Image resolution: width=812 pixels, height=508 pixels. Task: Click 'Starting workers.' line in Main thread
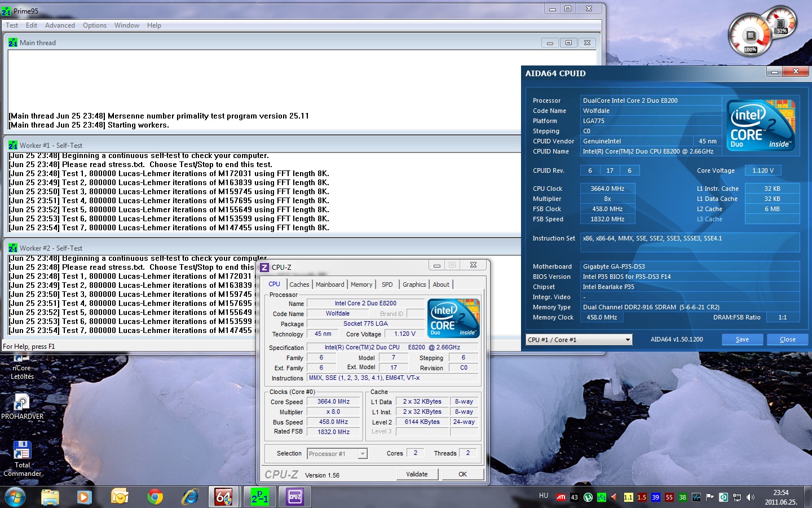click(89, 125)
